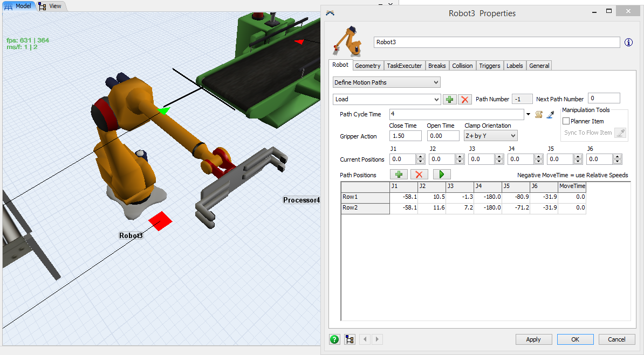The height and width of the screenshot is (355, 644).
Task: Open code editor for Path Cycle Time
Action: click(538, 114)
